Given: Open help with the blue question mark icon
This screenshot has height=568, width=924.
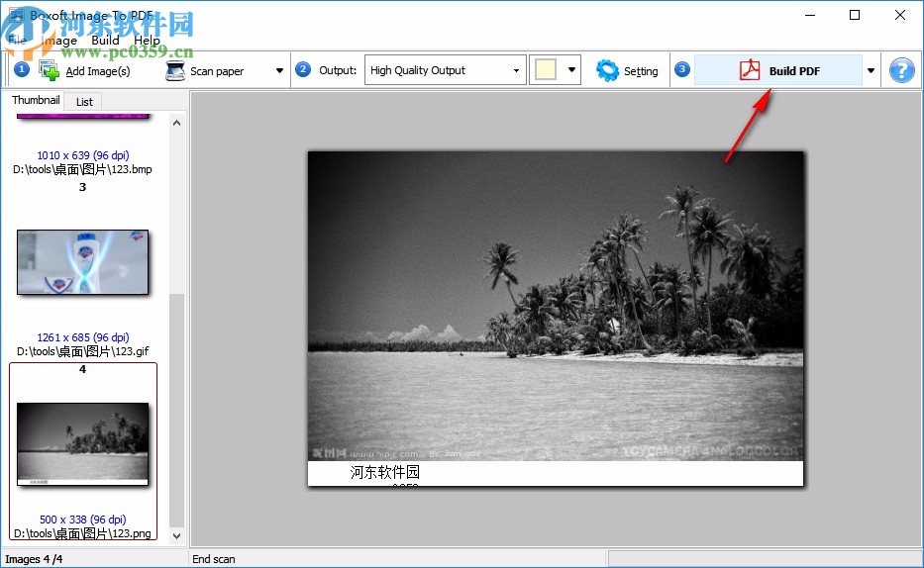Looking at the screenshot, I should 901,70.
